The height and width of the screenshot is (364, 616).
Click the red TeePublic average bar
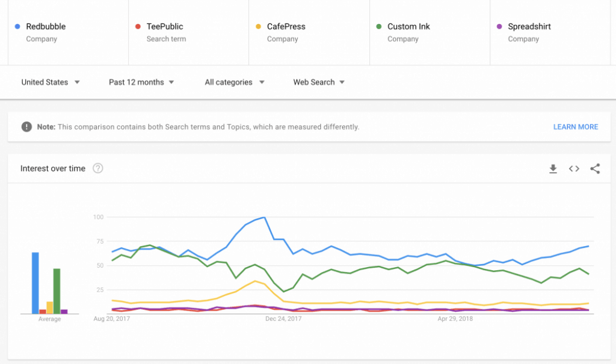[43, 312]
